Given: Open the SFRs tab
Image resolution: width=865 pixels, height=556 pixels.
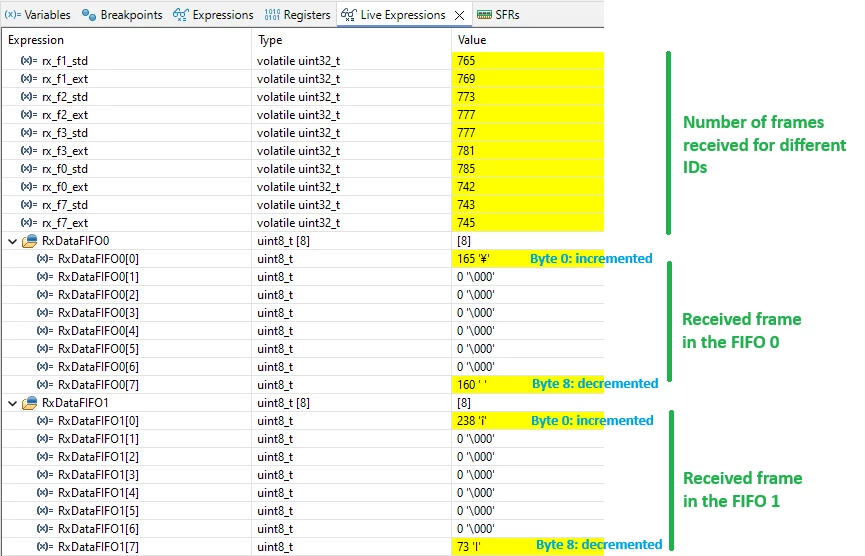Looking at the screenshot, I should pos(498,15).
